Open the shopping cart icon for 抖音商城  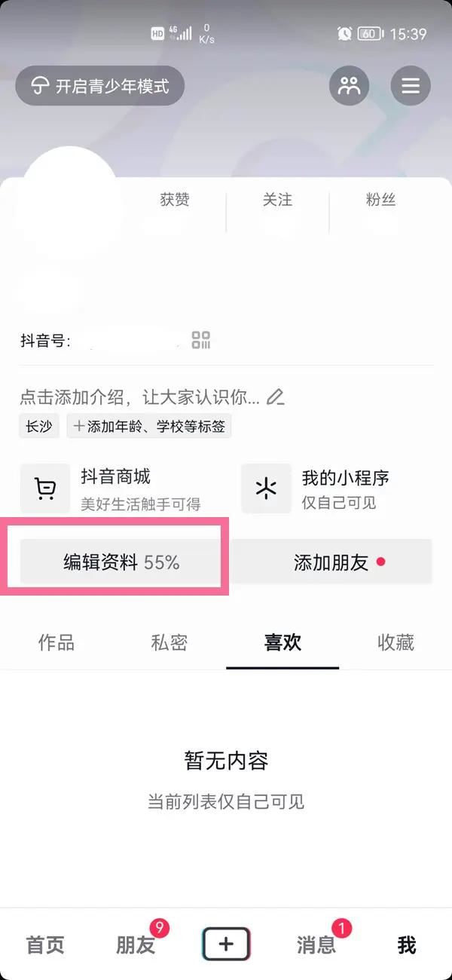tap(45, 488)
